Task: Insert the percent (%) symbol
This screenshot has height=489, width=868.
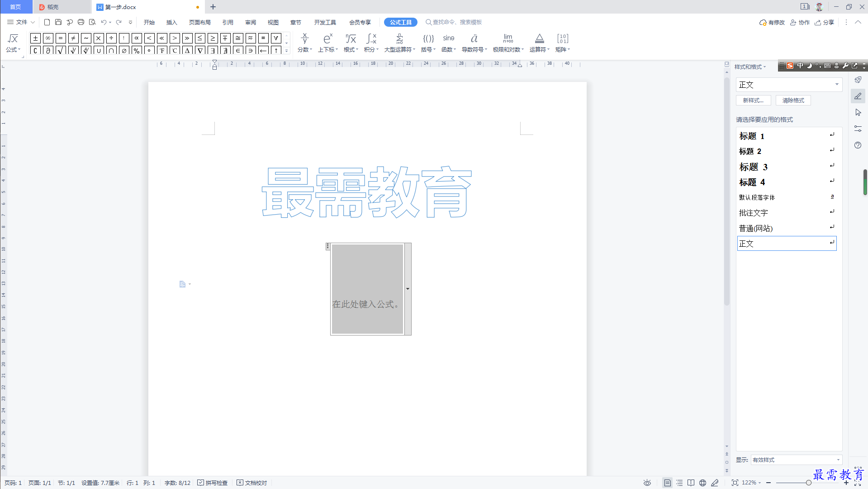Action: tap(137, 50)
